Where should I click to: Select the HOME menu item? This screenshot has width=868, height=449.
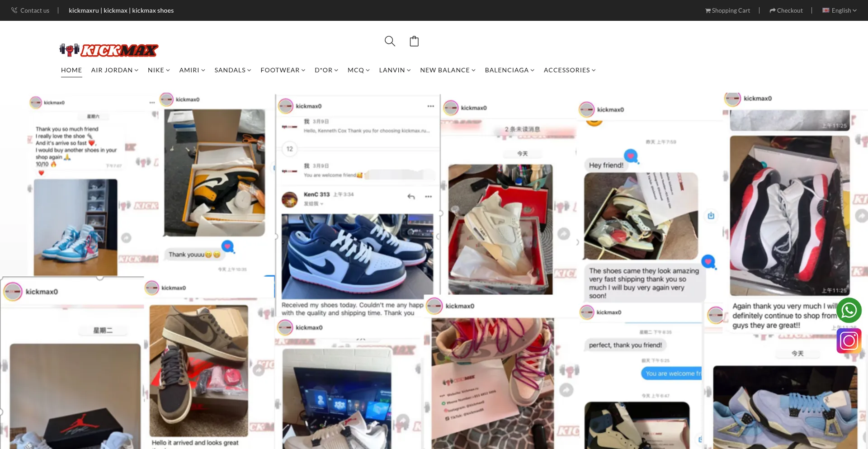[x=71, y=70]
